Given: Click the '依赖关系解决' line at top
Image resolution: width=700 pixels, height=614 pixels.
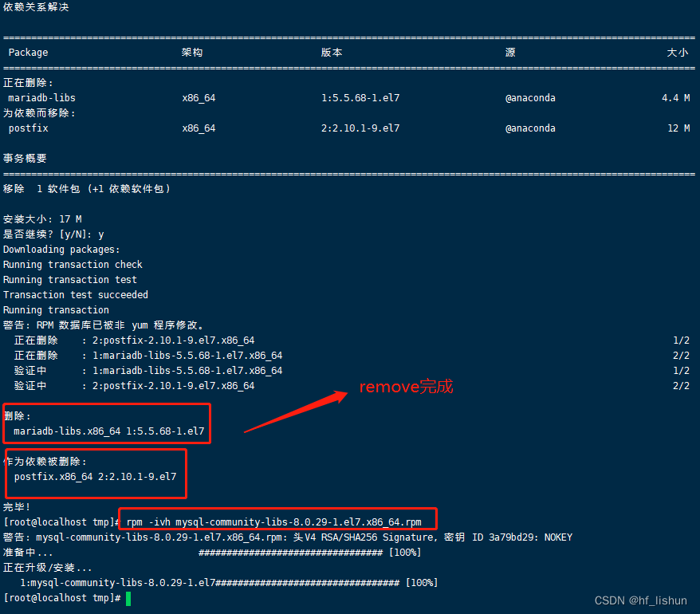Looking at the screenshot, I should pyautogui.click(x=36, y=7).
